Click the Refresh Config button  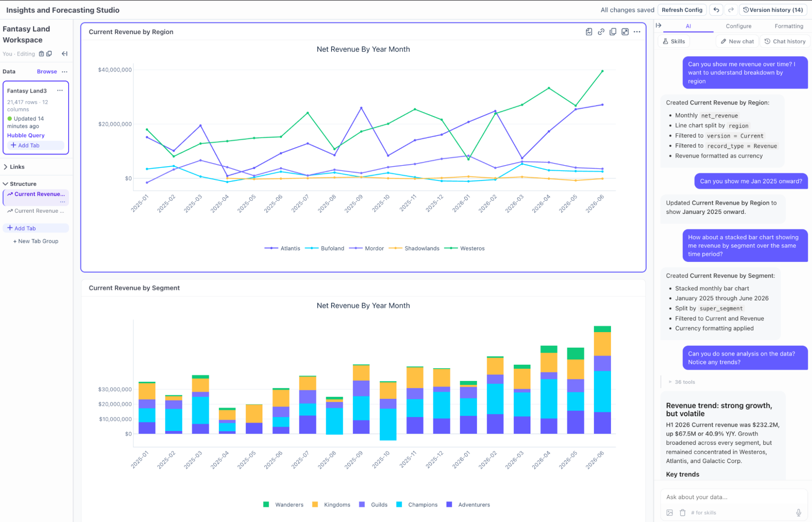[x=682, y=10]
